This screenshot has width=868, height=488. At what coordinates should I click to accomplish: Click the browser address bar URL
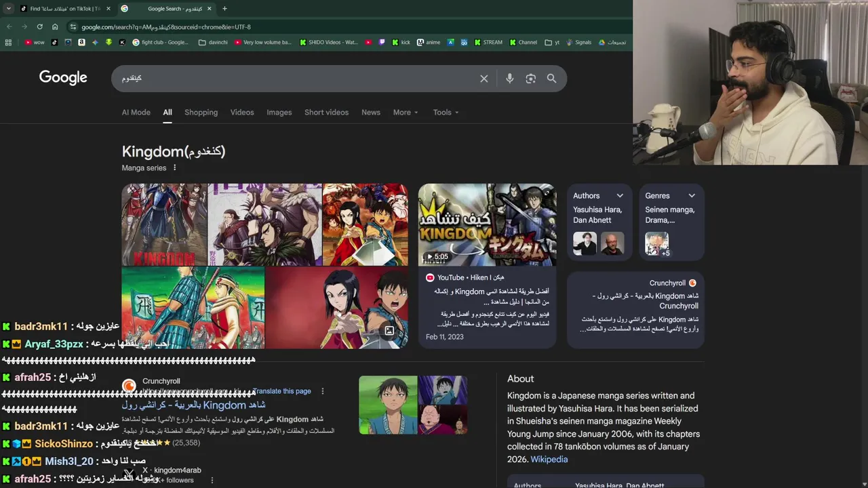[166, 27]
